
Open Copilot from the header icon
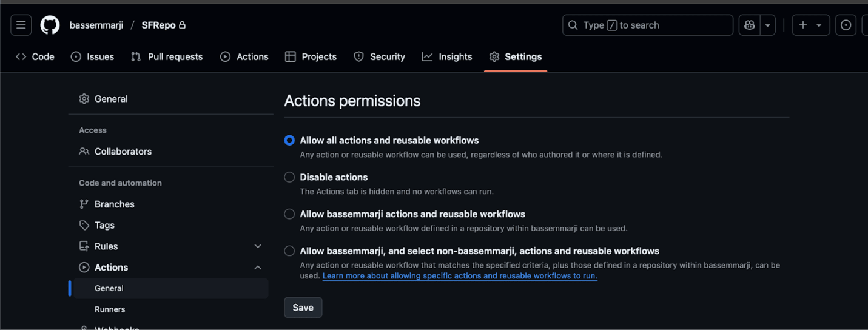coord(750,25)
